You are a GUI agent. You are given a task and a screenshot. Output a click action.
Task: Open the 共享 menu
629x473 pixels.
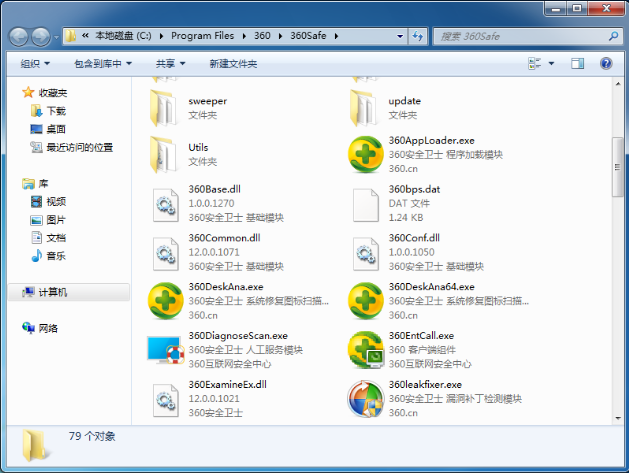tap(170, 63)
